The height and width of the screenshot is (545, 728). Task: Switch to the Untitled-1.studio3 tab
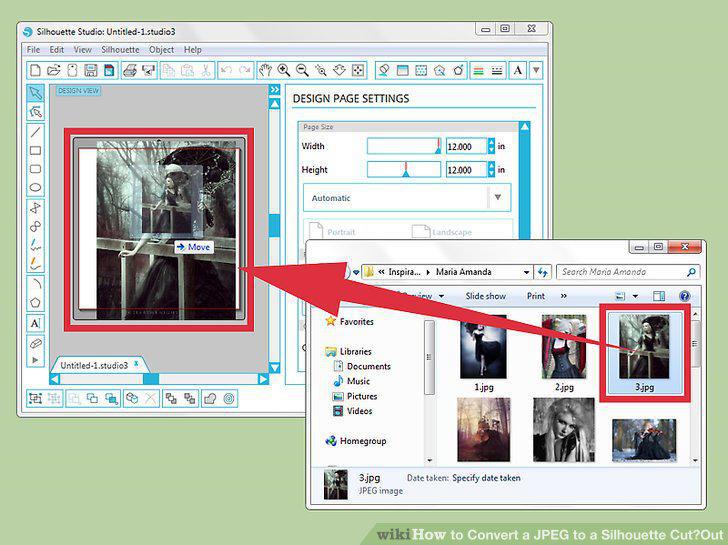[94, 365]
